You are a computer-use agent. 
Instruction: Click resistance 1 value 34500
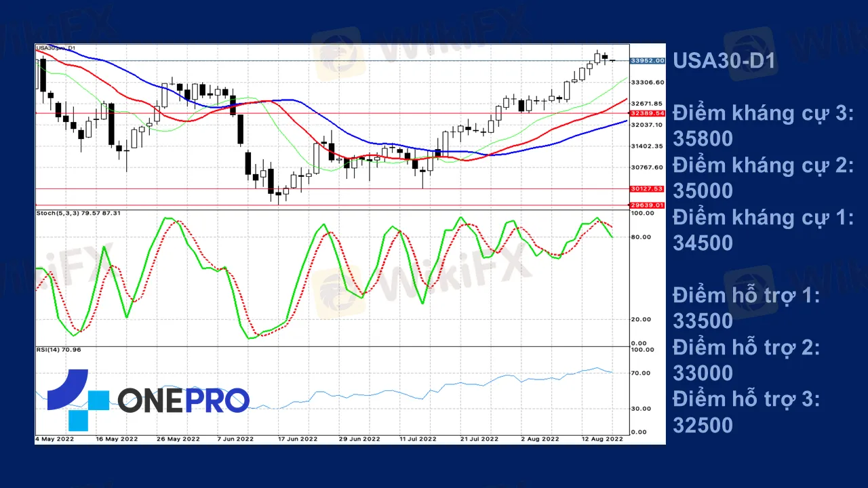click(x=703, y=243)
